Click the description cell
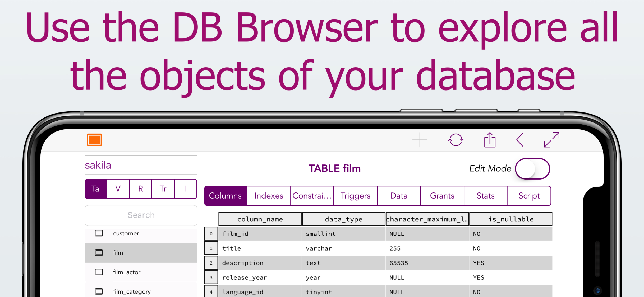Viewport: 644px width, 297px height. (x=260, y=263)
